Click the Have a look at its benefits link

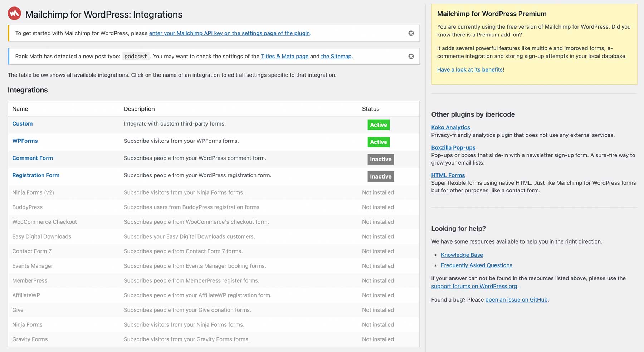click(x=470, y=69)
